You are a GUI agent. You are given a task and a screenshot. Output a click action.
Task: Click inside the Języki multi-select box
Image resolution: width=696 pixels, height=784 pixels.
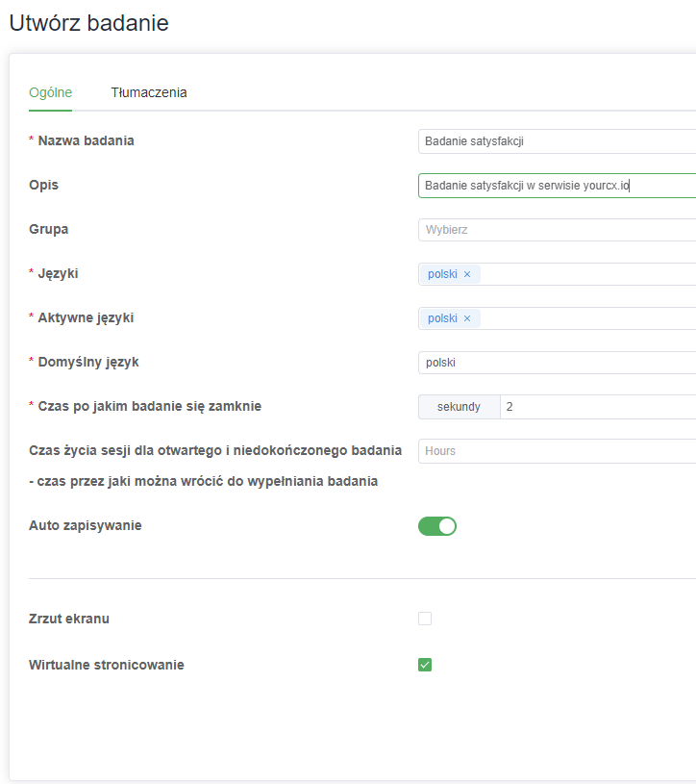coord(587,274)
